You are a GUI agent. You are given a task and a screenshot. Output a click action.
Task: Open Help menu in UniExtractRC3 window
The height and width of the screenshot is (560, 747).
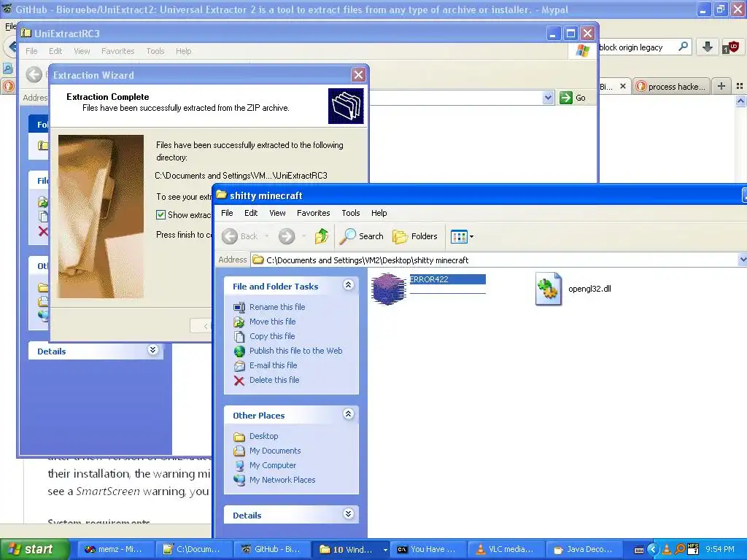(183, 51)
